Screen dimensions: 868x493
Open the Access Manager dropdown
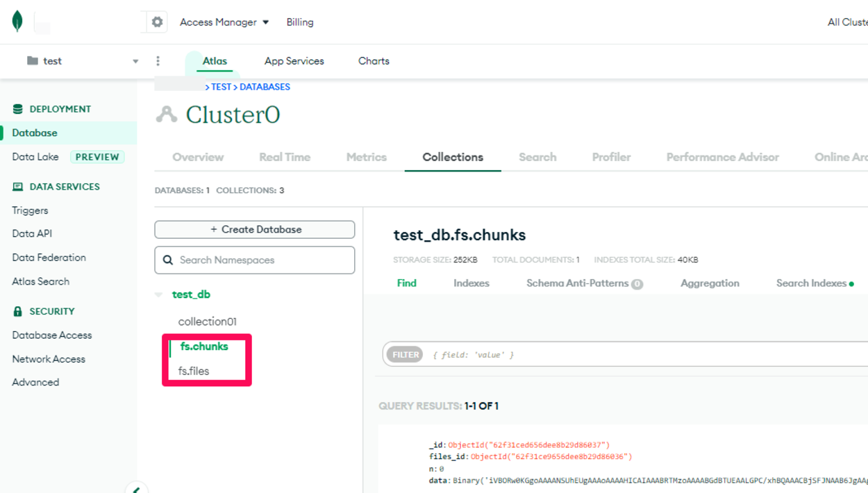coord(221,22)
